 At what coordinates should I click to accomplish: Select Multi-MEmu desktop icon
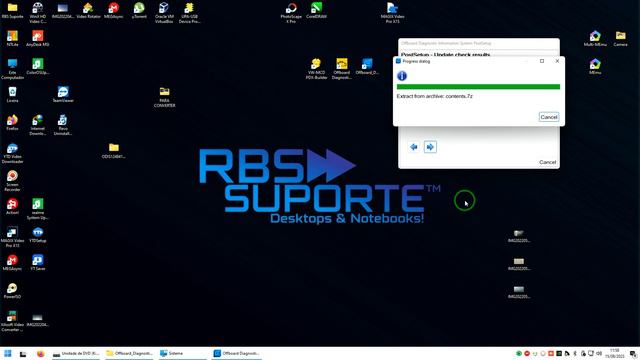[x=595, y=39]
